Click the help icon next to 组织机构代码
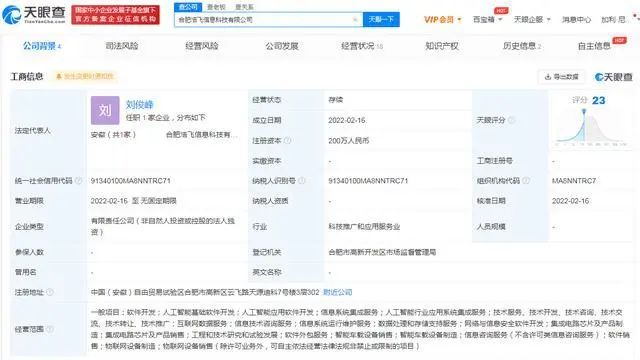The height and width of the screenshot is (360, 640). [x=526, y=180]
